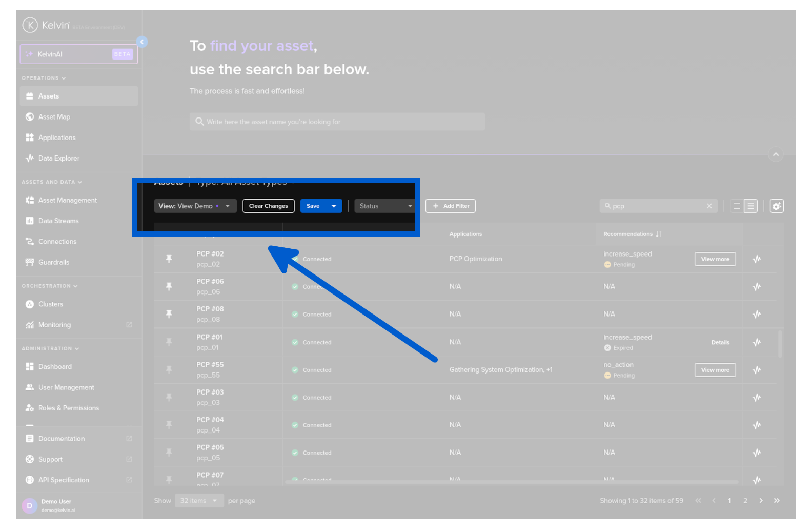Open Data Streams menu item
Image resolution: width=812 pixels, height=530 pixels.
pos(58,221)
